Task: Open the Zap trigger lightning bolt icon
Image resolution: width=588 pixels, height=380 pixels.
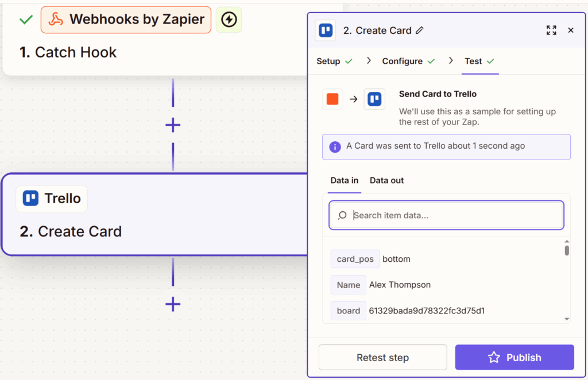Action: tap(229, 20)
